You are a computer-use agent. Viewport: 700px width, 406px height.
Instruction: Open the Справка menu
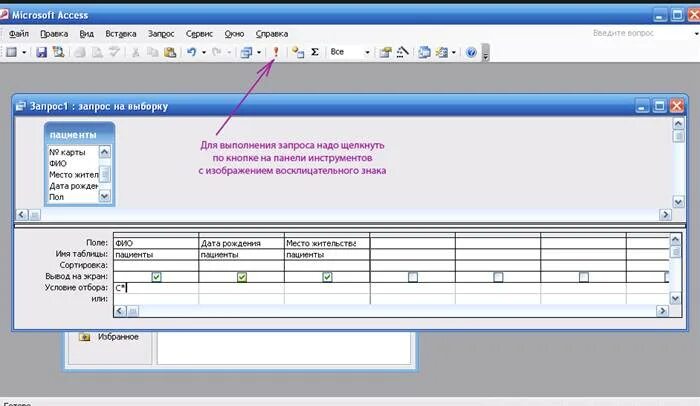[272, 33]
